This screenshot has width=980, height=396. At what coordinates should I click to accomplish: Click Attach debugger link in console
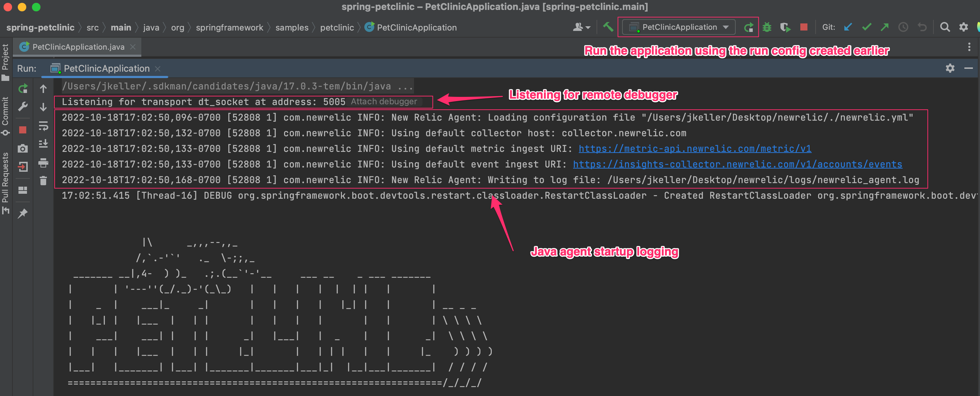coord(384,101)
